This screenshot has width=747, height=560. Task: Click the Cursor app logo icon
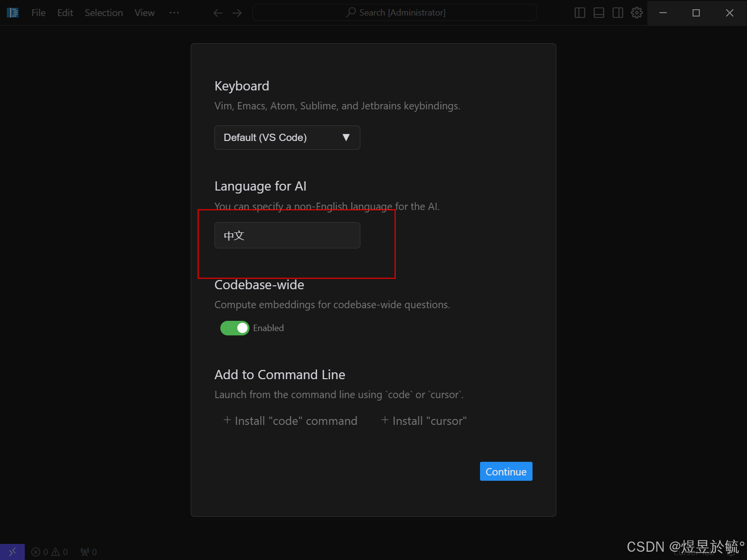tap(13, 13)
